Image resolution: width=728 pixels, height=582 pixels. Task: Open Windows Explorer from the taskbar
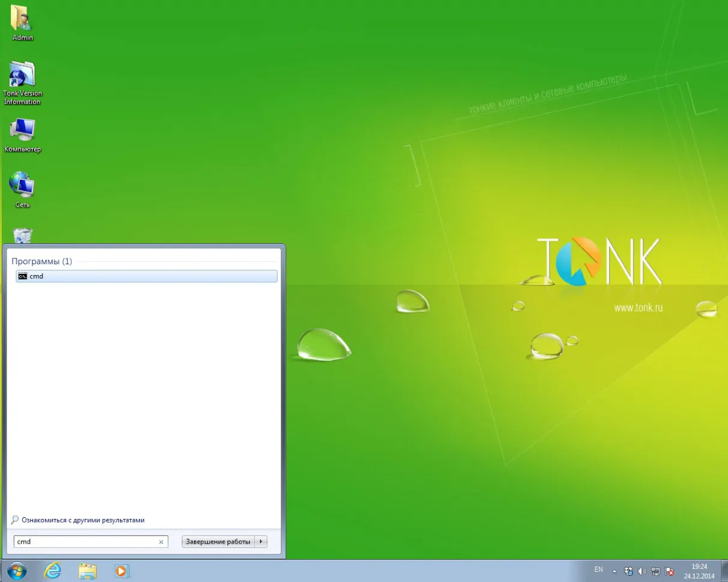pos(88,571)
